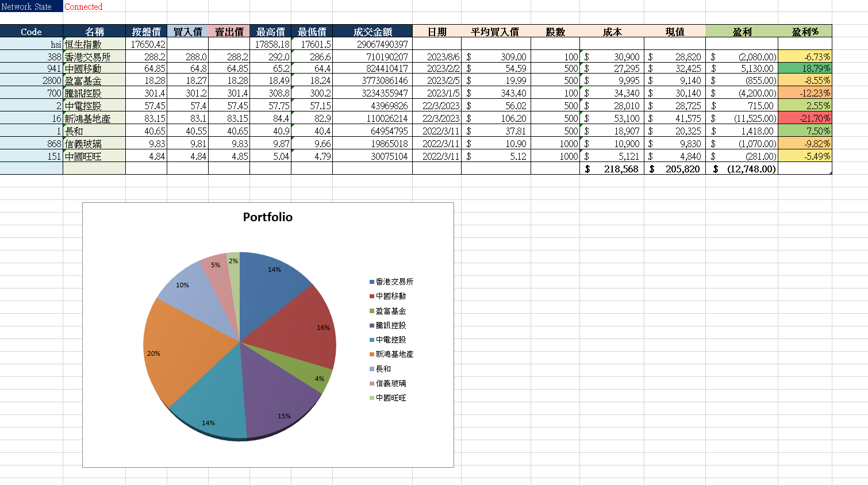Select the Portfolio chart title
This screenshot has width=868, height=485.
click(267, 218)
